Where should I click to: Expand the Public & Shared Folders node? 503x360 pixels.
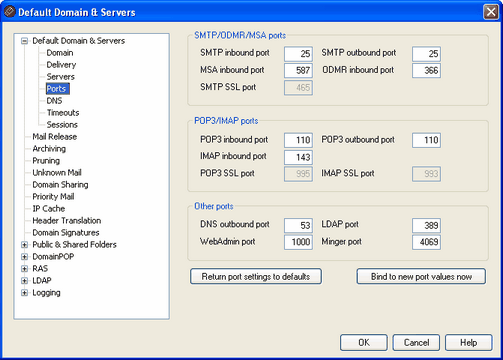tap(24, 245)
